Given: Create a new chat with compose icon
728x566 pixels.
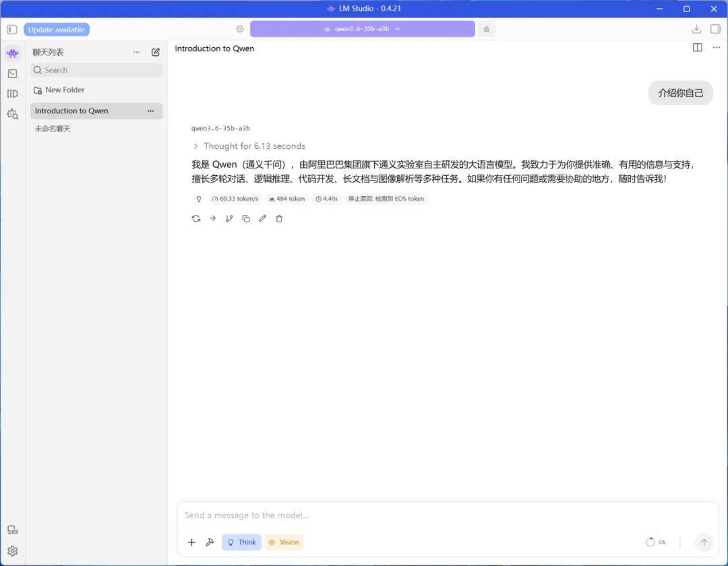Looking at the screenshot, I should tap(156, 52).
